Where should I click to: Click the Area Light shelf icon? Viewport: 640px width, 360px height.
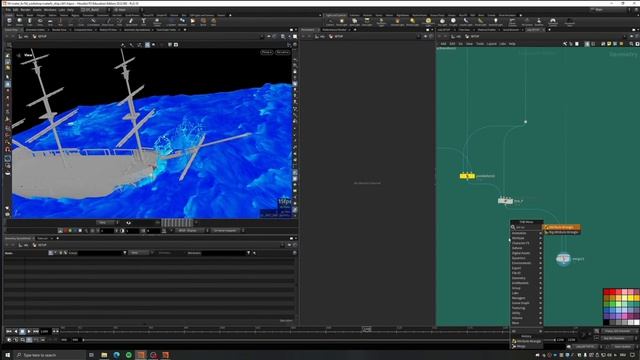(367, 22)
